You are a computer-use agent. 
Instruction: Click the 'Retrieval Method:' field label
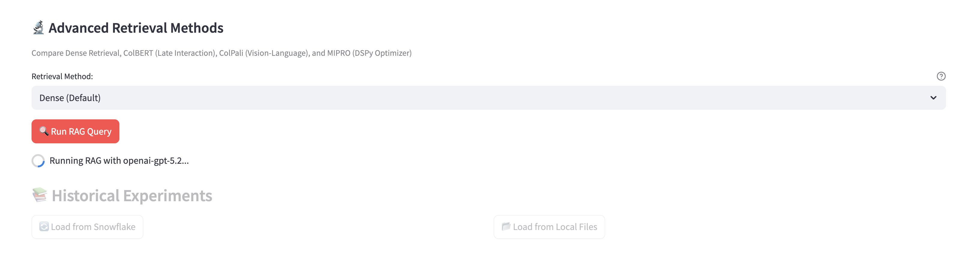[x=62, y=76]
